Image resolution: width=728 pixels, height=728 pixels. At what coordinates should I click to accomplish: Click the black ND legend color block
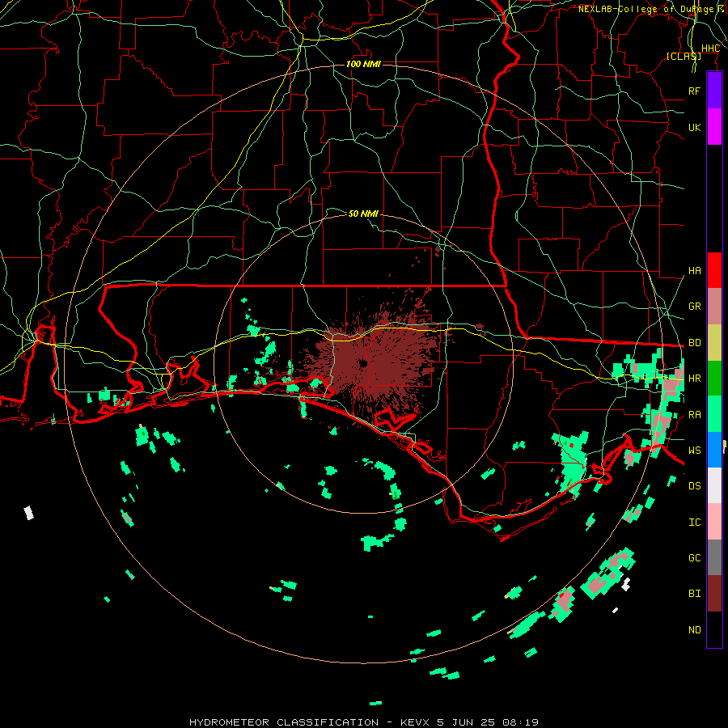[x=714, y=629]
